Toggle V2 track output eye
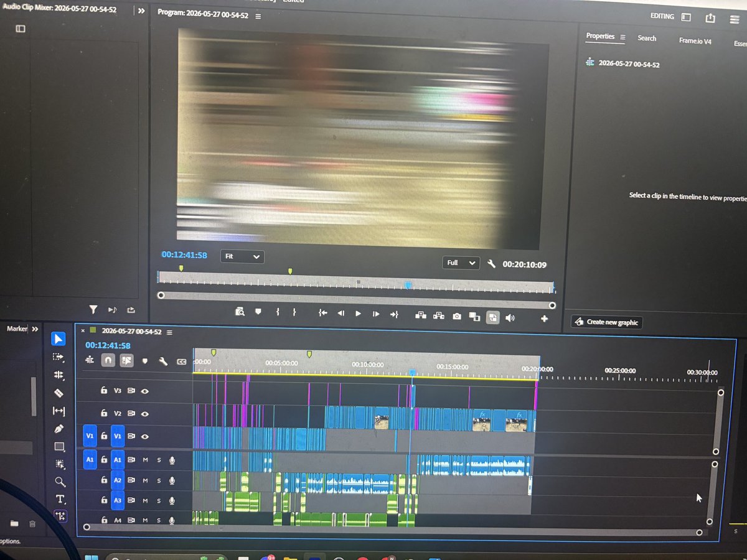The width and height of the screenshot is (747, 560). tap(145, 414)
